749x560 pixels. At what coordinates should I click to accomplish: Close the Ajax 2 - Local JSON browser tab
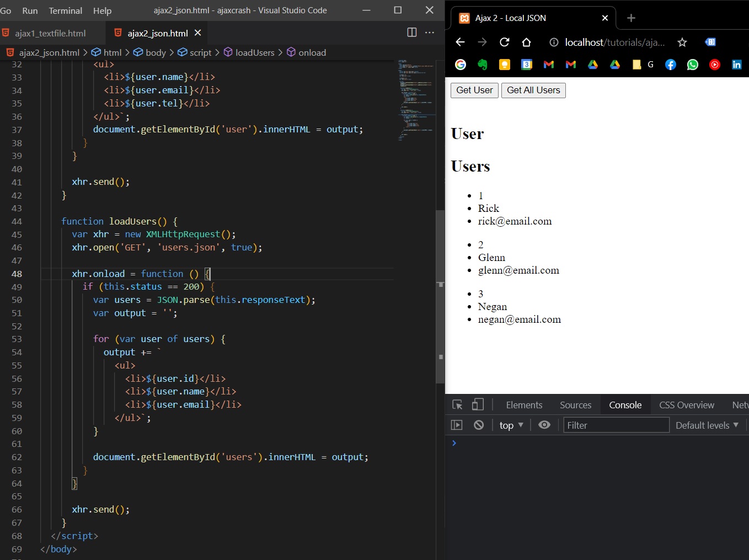click(x=605, y=18)
